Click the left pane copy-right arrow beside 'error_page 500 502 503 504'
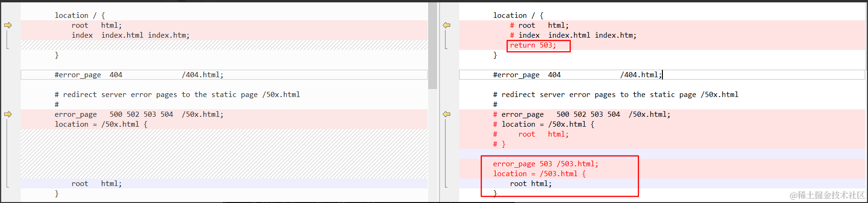 point(8,114)
